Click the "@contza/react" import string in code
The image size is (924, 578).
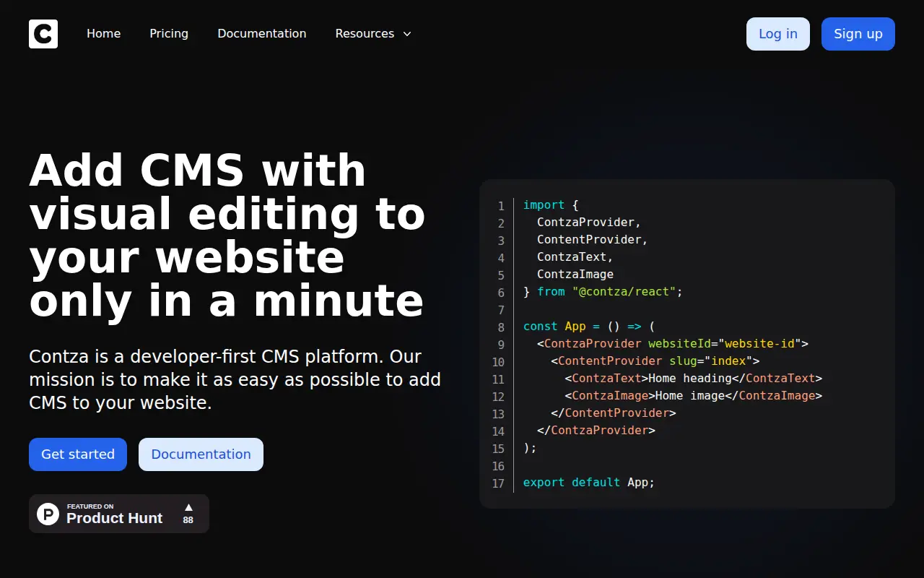[x=624, y=292]
